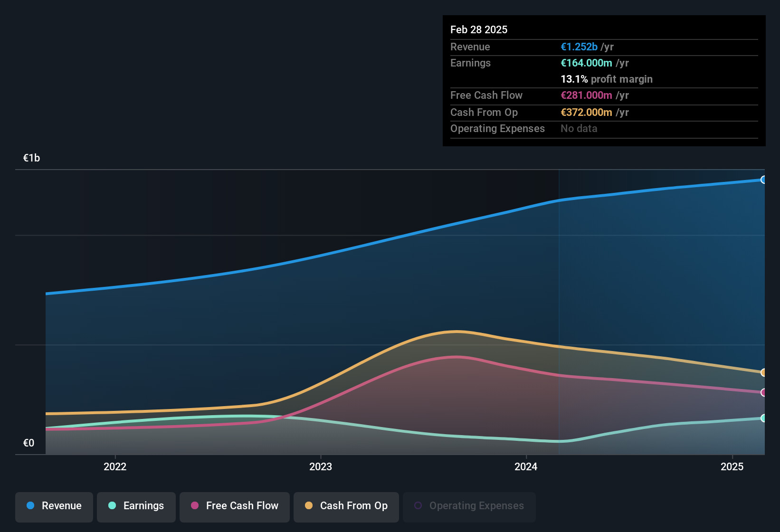Click the hollow Operating Expenses circle
Viewport: 780px width, 532px height.
coord(418,505)
